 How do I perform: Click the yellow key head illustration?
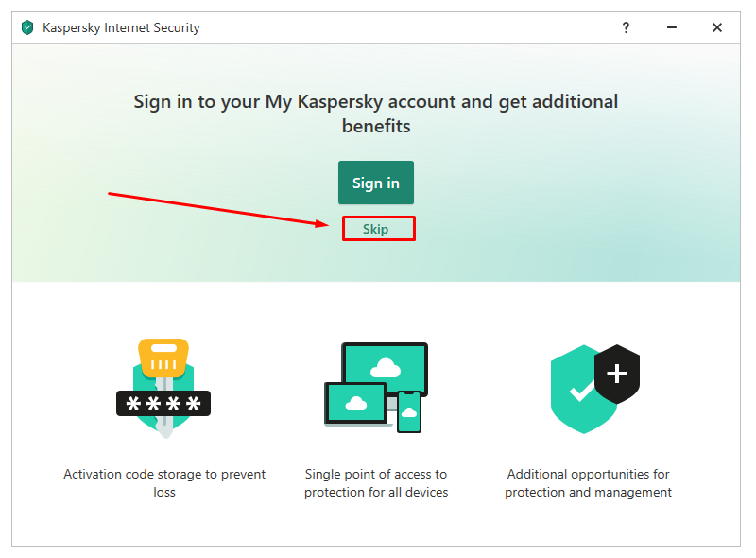point(163,357)
